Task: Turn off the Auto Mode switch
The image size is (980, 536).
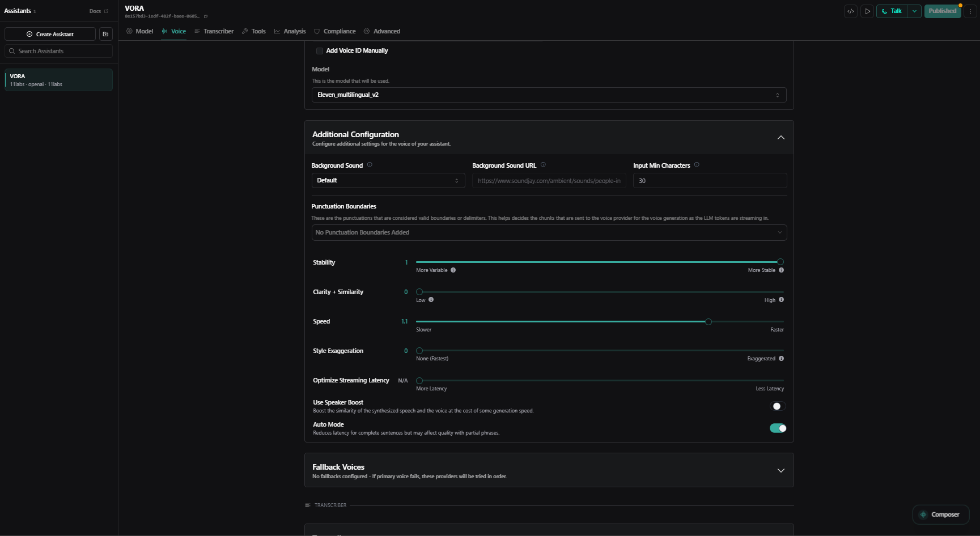Action: (x=778, y=428)
